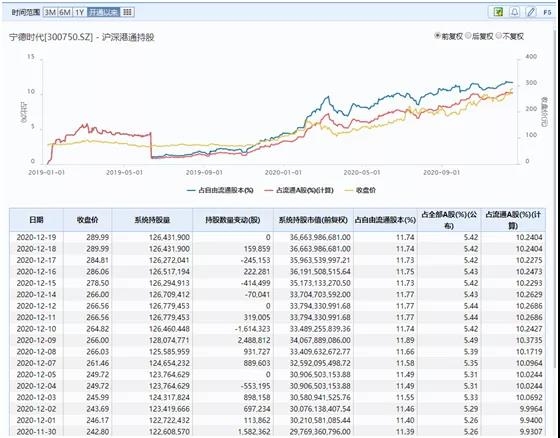This screenshot has height=438, width=560.
Task: Click the 2020-12-07 date cell
Action: (36, 363)
